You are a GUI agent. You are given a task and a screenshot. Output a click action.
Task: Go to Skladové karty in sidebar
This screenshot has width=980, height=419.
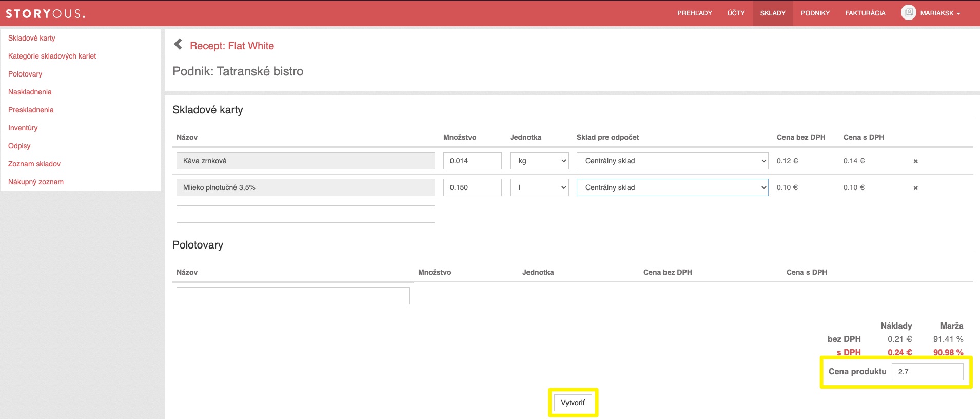point(32,38)
